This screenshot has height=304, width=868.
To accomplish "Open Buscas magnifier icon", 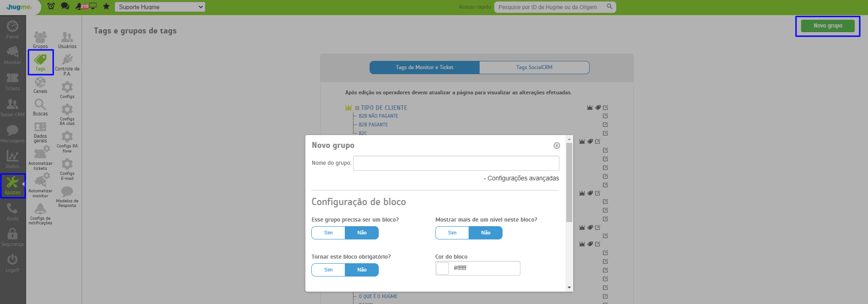I will (x=40, y=108).
